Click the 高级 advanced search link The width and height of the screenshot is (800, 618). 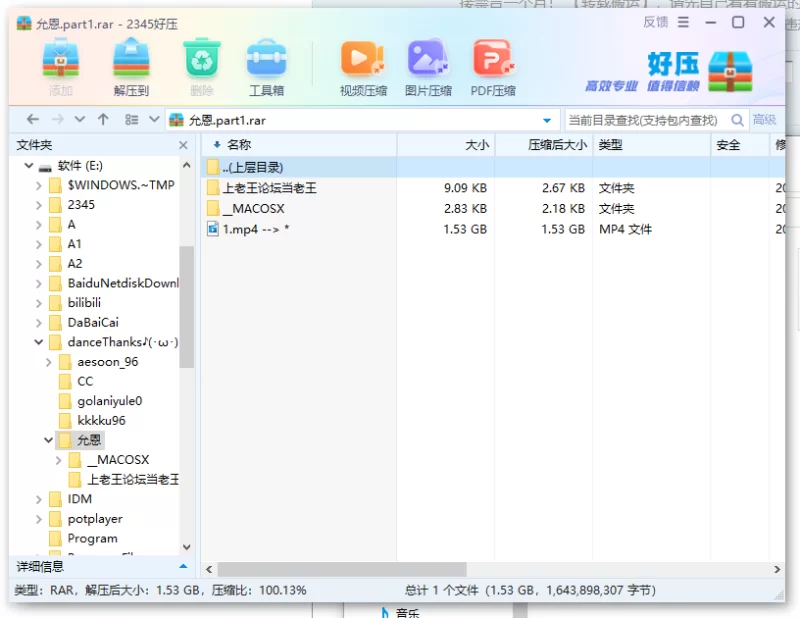(x=764, y=120)
